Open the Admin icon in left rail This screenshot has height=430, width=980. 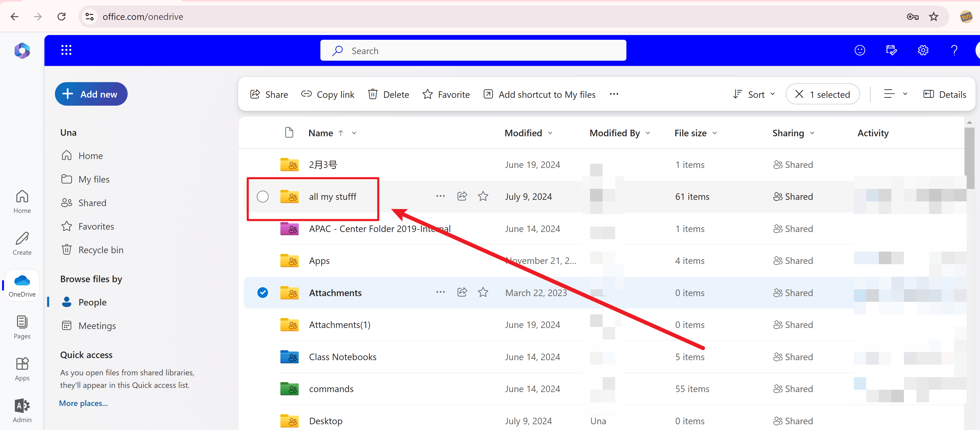[x=22, y=411]
